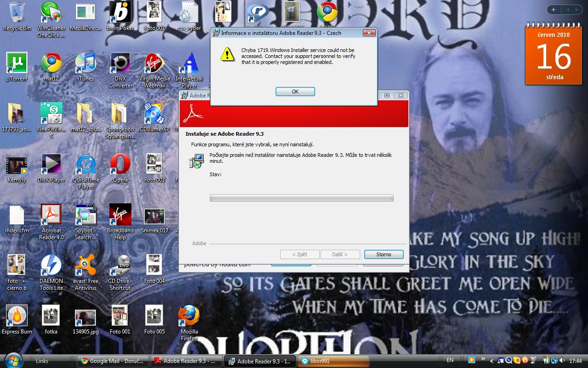Select the foto + cierno b file
Image resolution: width=588 pixels, height=368 pixels.
tap(17, 273)
